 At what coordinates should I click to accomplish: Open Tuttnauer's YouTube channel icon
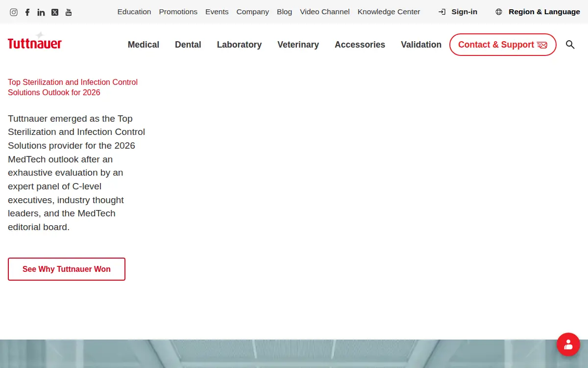69,12
